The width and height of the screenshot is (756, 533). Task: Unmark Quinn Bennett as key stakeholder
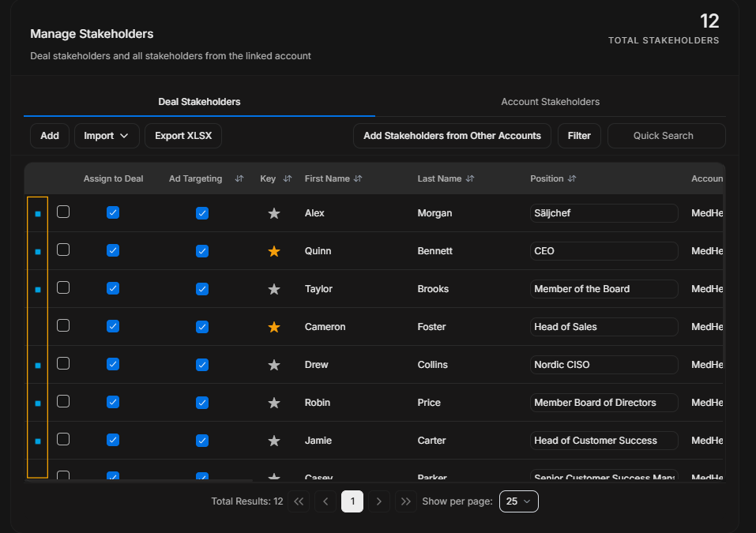click(274, 251)
